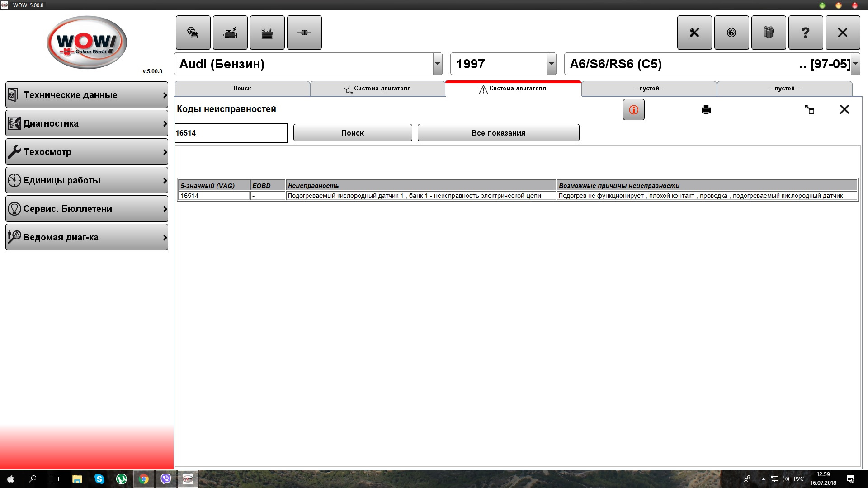Open the gift box icon button
868x488 pixels.
(769, 33)
